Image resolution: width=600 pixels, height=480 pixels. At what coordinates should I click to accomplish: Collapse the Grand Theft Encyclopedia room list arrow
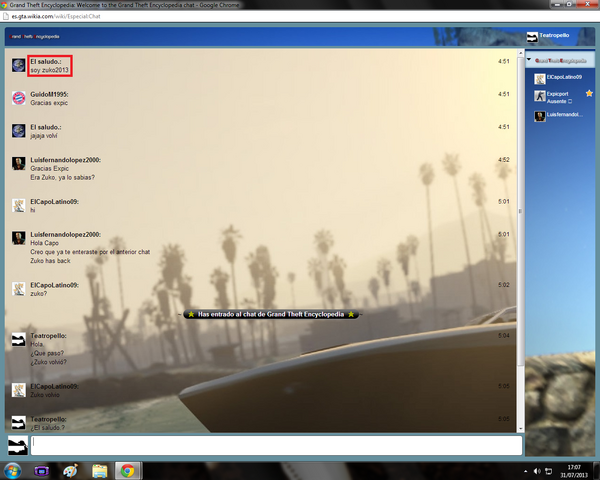coord(529,60)
